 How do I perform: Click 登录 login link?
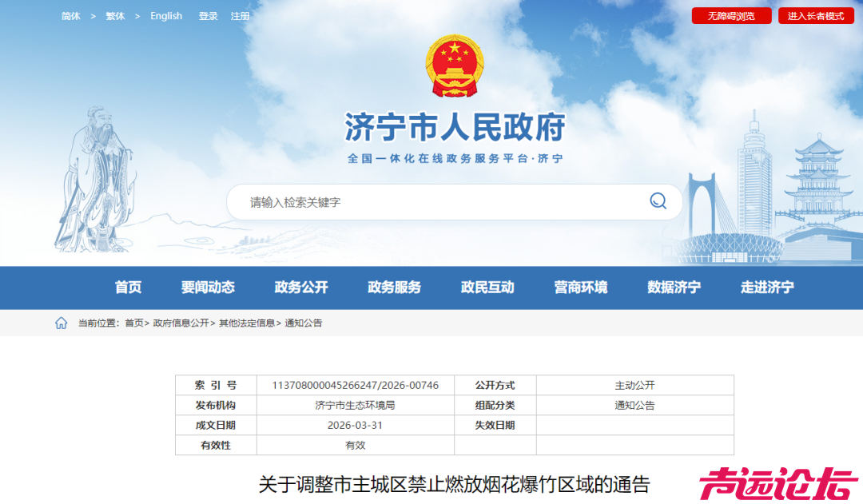[207, 15]
